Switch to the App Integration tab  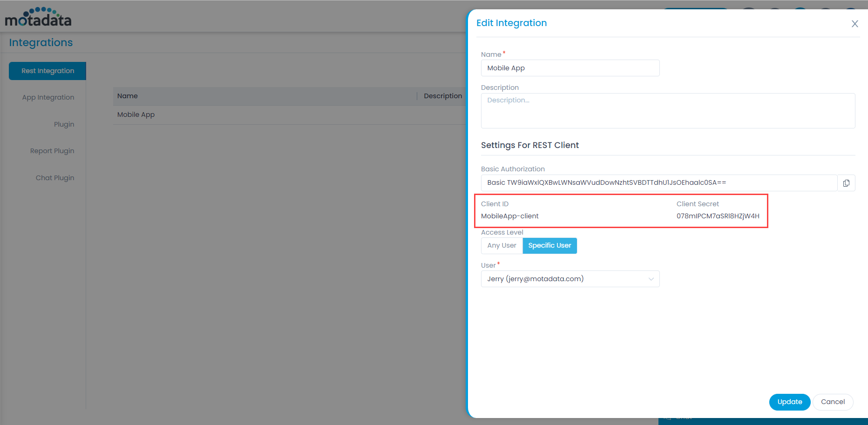pyautogui.click(x=48, y=97)
